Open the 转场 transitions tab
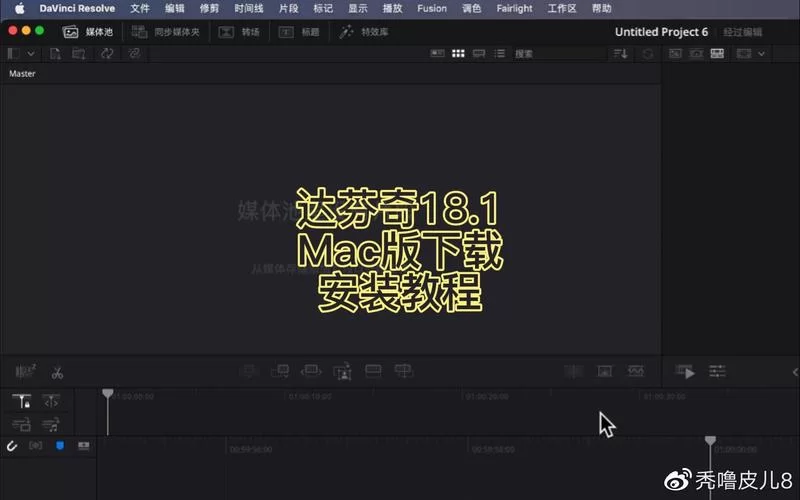Viewport: 800px width, 500px height. (239, 32)
